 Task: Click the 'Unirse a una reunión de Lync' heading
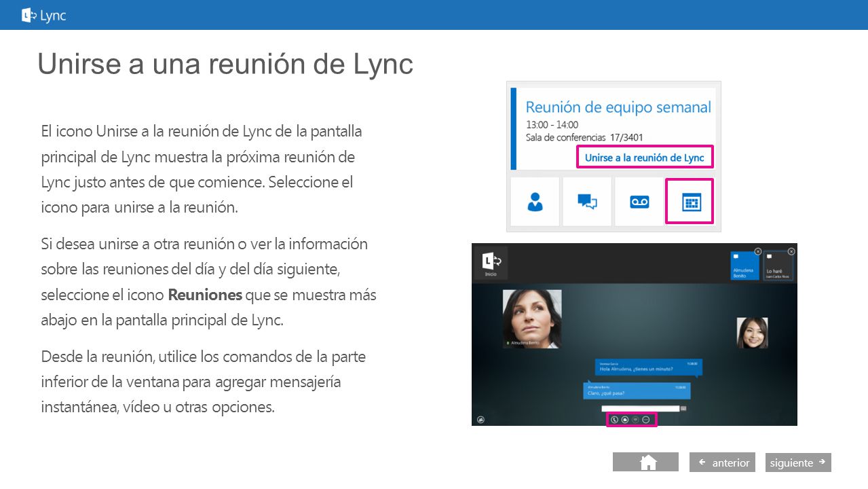pos(225,64)
